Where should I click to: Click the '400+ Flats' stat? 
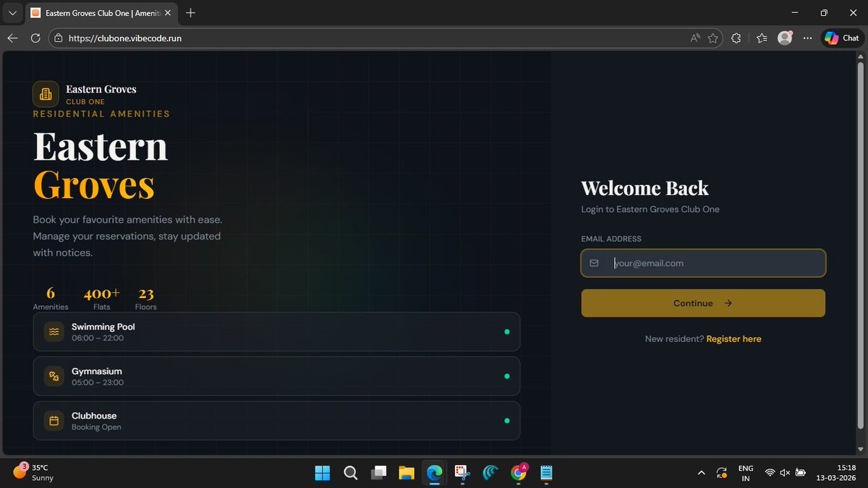coord(102,298)
